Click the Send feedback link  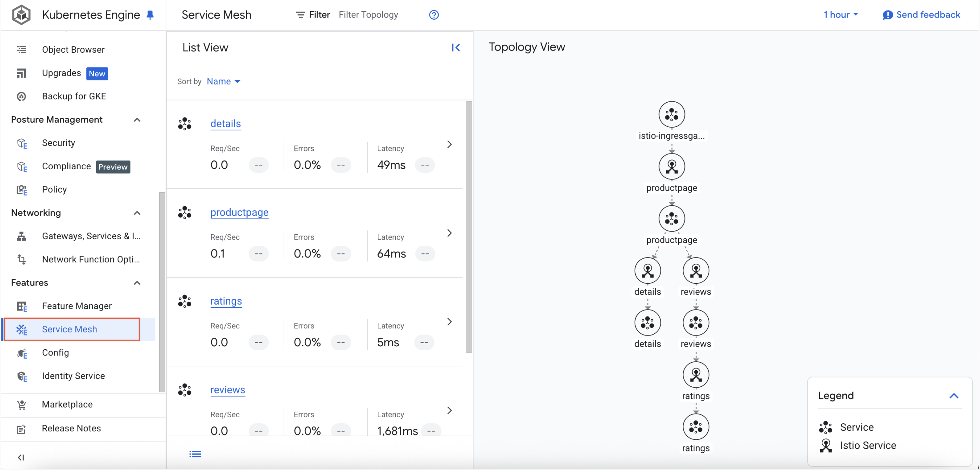pos(928,15)
